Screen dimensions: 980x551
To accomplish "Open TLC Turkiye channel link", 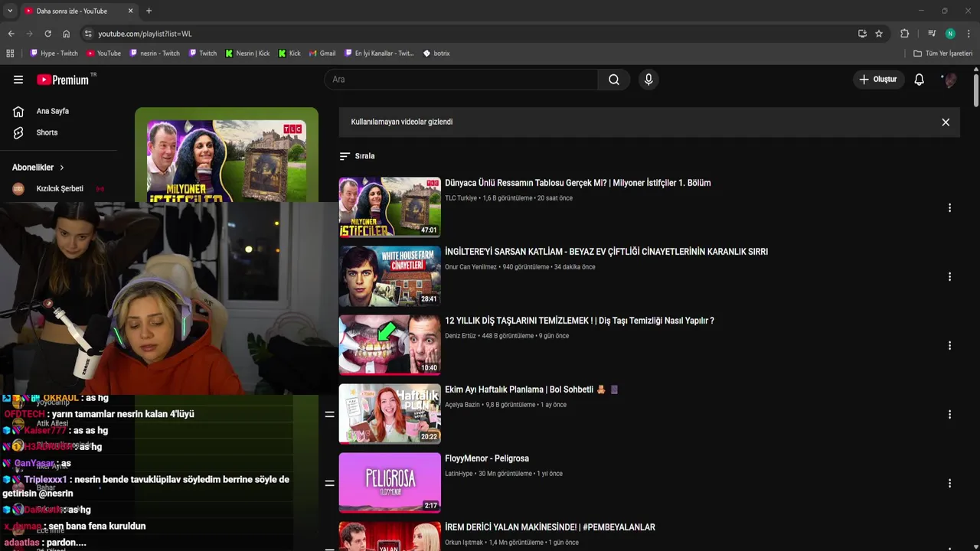I will [x=462, y=198].
